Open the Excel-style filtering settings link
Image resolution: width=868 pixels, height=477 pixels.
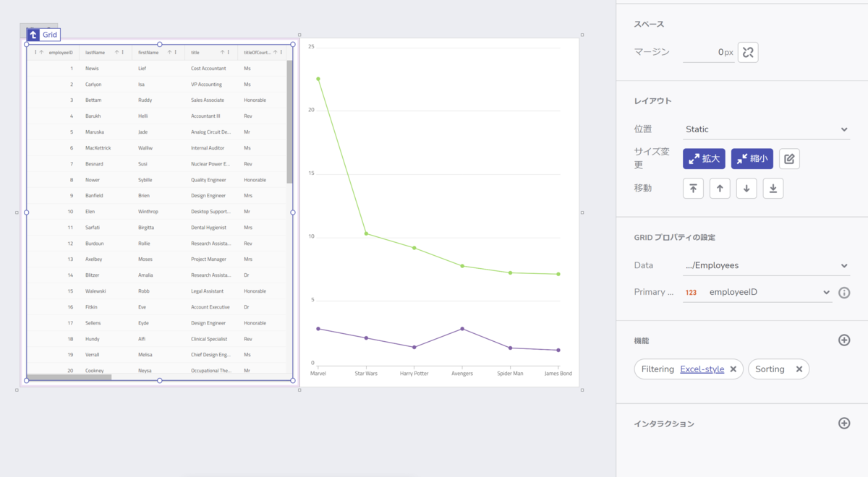coord(700,369)
